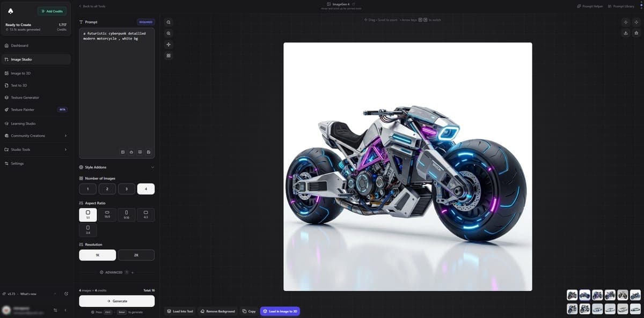644x318 pixels.
Task: Open Dashboard from the sidebar
Action: pyautogui.click(x=35, y=46)
